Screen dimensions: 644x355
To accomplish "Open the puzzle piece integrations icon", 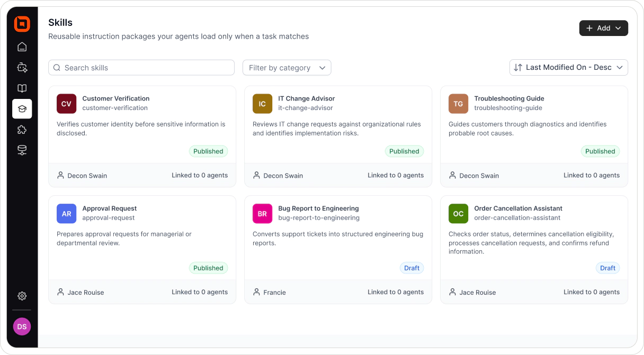I will pyautogui.click(x=22, y=130).
